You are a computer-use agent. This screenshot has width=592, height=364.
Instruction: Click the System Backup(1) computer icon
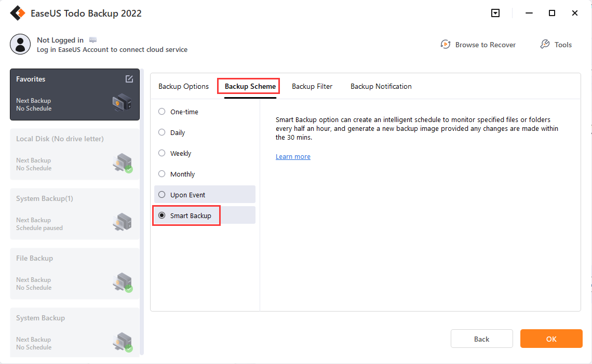point(123,222)
